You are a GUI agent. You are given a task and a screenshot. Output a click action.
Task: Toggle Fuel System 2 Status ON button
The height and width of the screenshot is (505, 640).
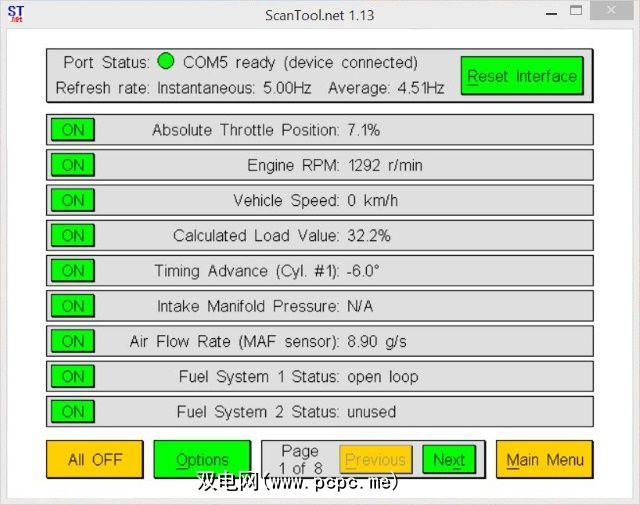[x=73, y=412]
